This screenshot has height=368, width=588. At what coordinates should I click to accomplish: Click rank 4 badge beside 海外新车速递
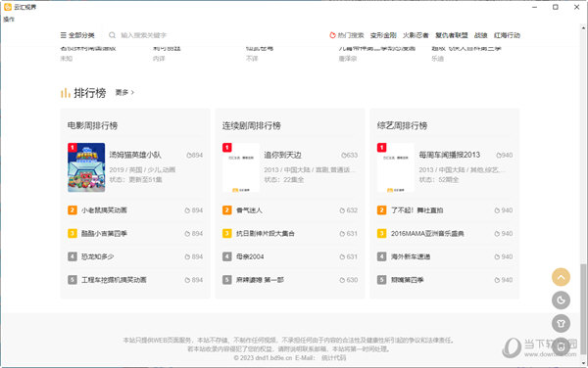click(x=381, y=256)
